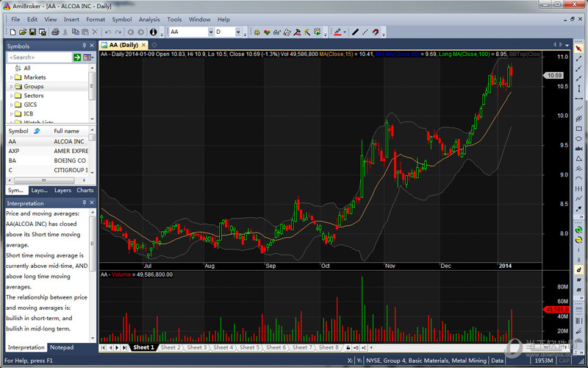
Task: Click the binoculars Explore icon
Action: tap(277, 32)
